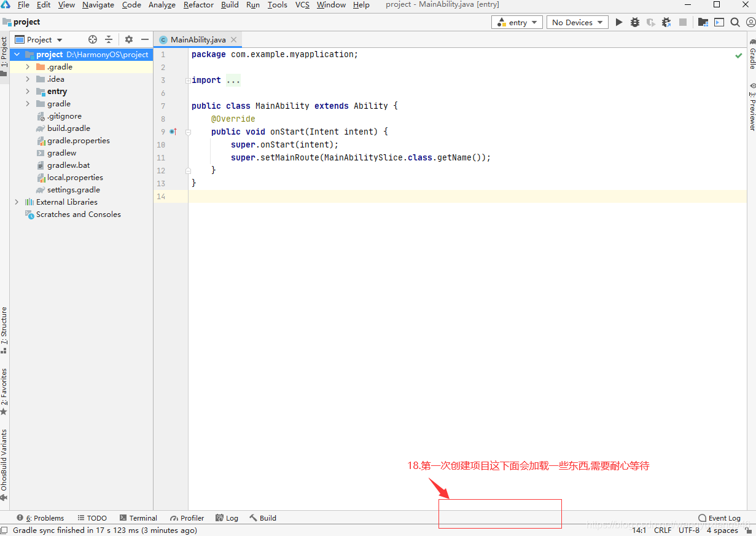Image resolution: width=756 pixels, height=536 pixels.
Task: Run the entry configuration
Action: 619,22
